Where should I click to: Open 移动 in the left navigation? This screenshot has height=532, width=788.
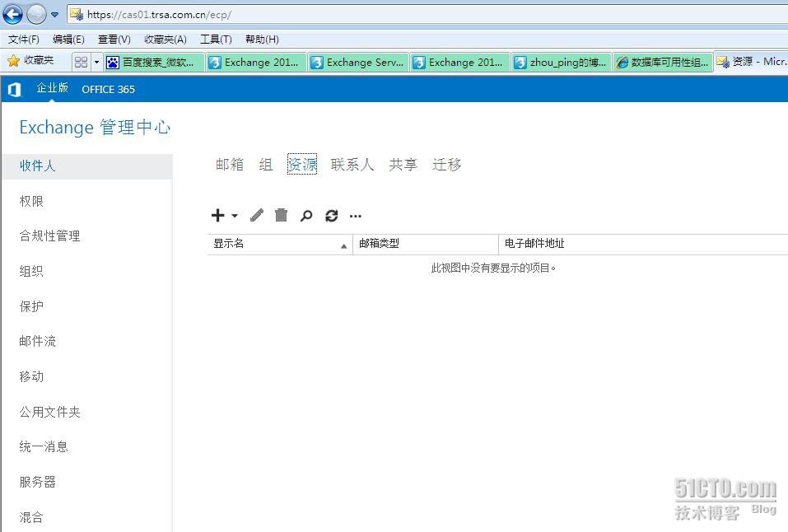coord(31,376)
